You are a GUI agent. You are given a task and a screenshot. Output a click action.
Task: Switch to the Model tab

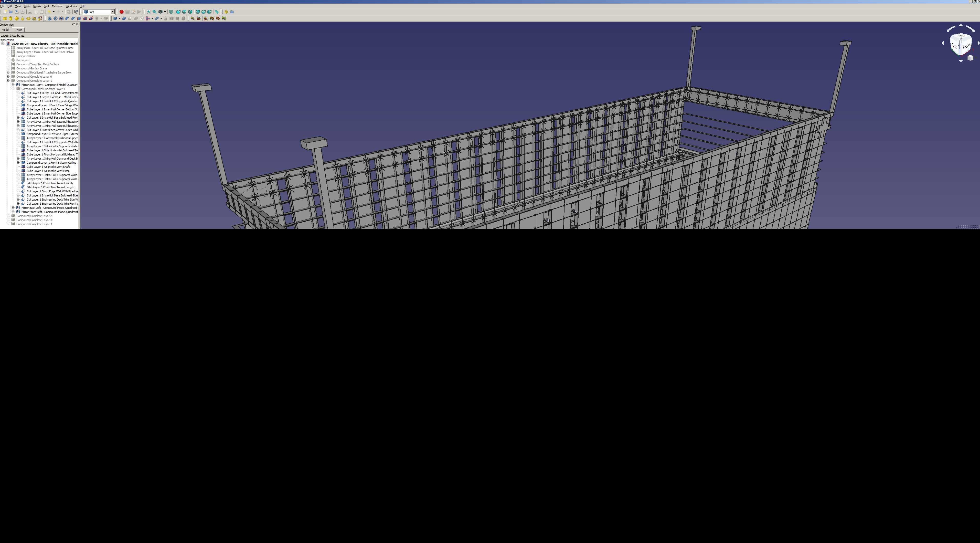[x=5, y=30]
